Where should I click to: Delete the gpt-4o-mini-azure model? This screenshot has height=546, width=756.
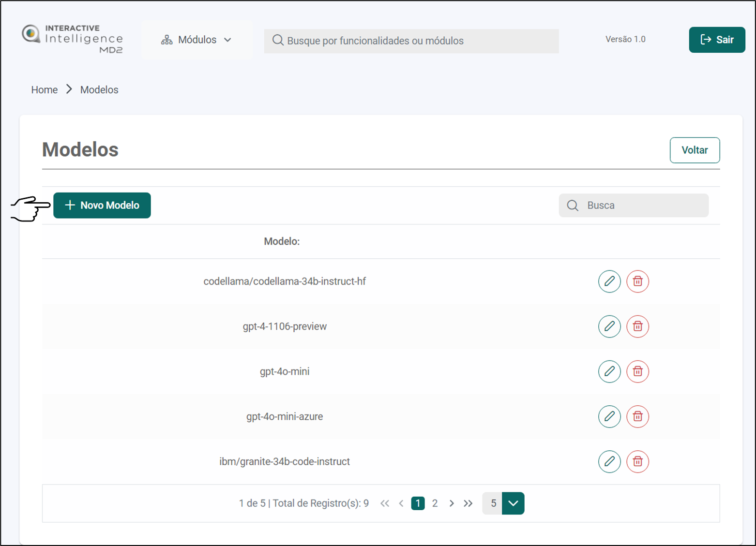coord(637,416)
